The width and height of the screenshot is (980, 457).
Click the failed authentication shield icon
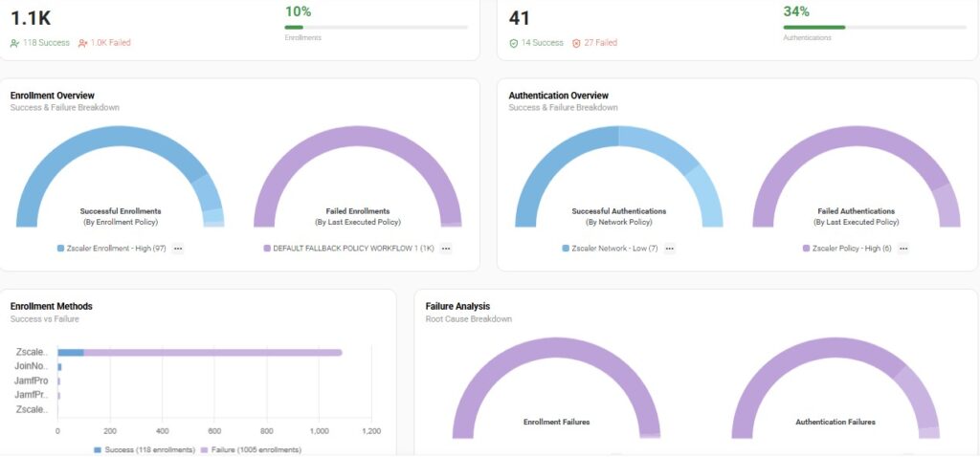coord(576,43)
